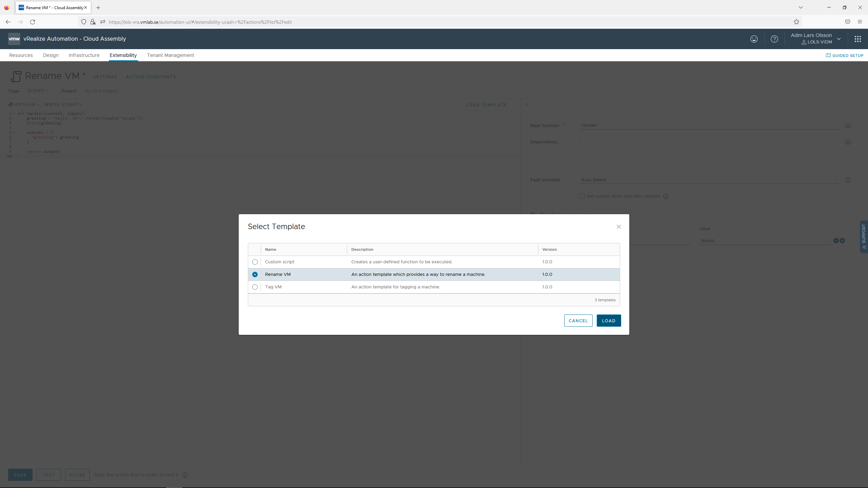Select the Rename VM template radio button

click(255, 274)
